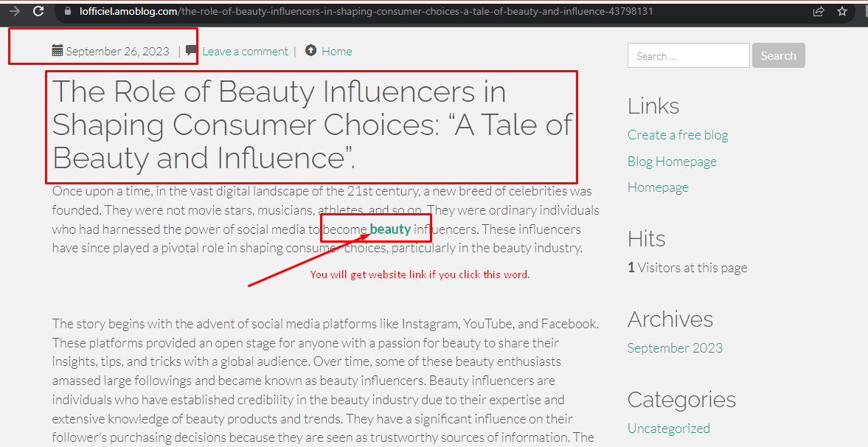Click the comment bubble icon
This screenshot has width=868, height=447.
click(x=191, y=51)
